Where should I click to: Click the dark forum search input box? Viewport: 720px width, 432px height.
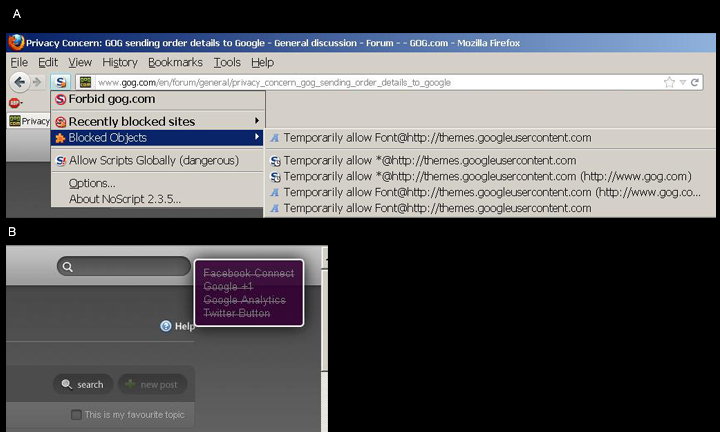(124, 266)
